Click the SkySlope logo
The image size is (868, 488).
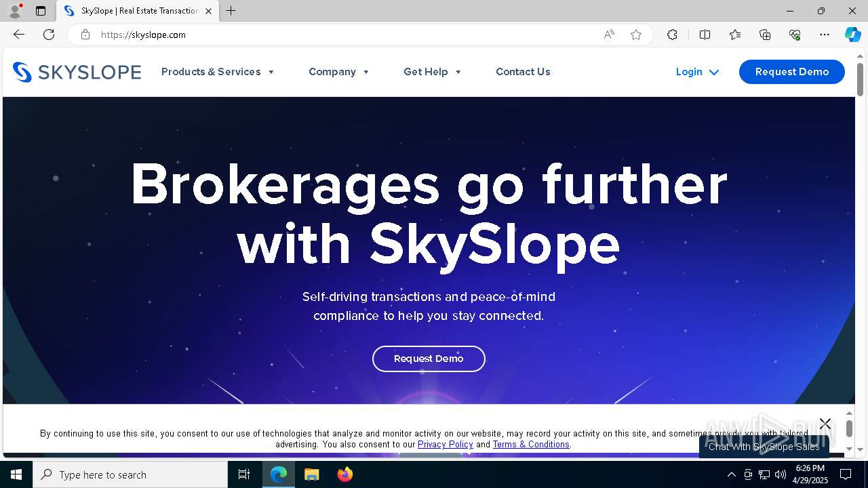pos(77,72)
